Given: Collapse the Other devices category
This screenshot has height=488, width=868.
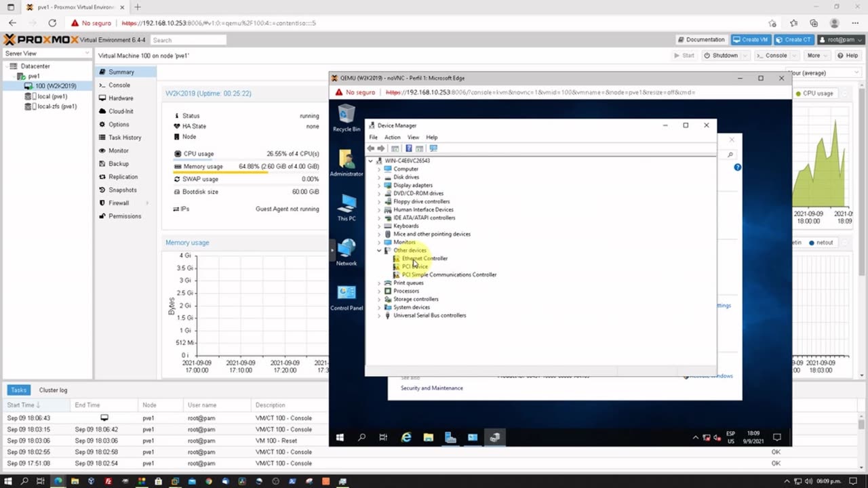Looking at the screenshot, I should tap(379, 250).
